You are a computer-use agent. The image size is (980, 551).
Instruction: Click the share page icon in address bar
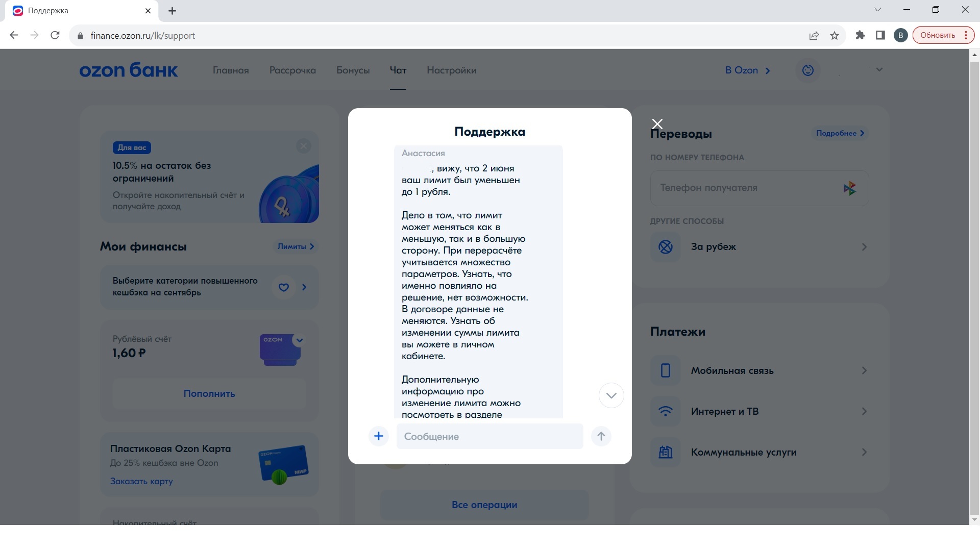tap(814, 36)
